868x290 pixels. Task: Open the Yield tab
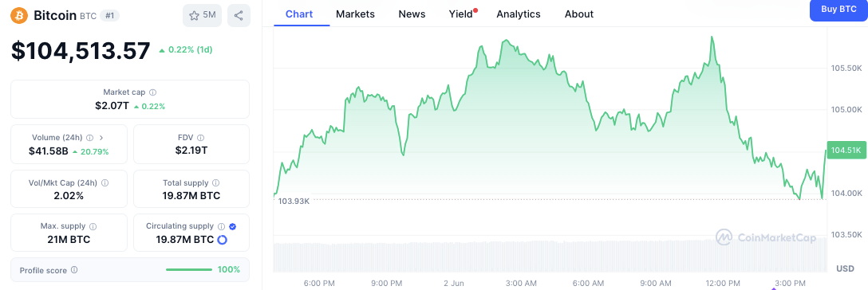(461, 14)
